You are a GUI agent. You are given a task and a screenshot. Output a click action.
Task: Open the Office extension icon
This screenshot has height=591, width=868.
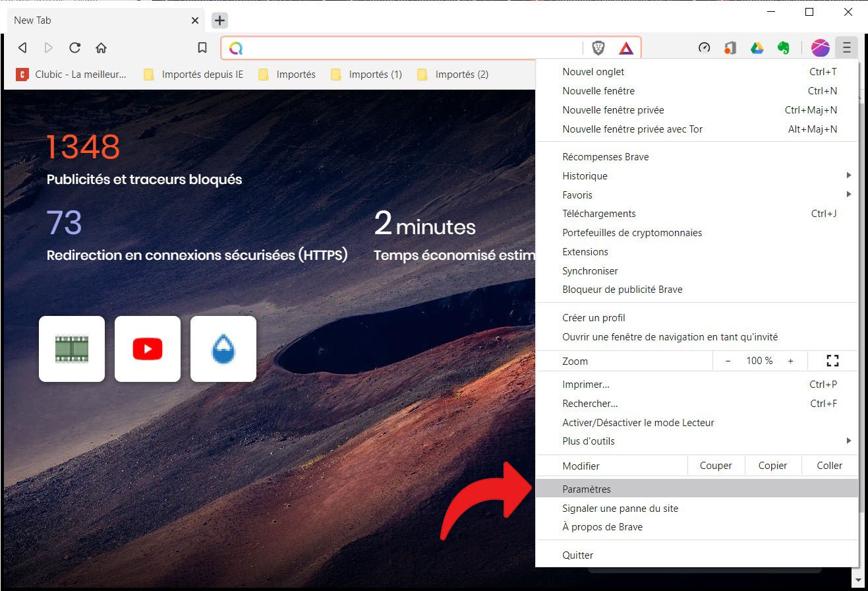point(730,47)
